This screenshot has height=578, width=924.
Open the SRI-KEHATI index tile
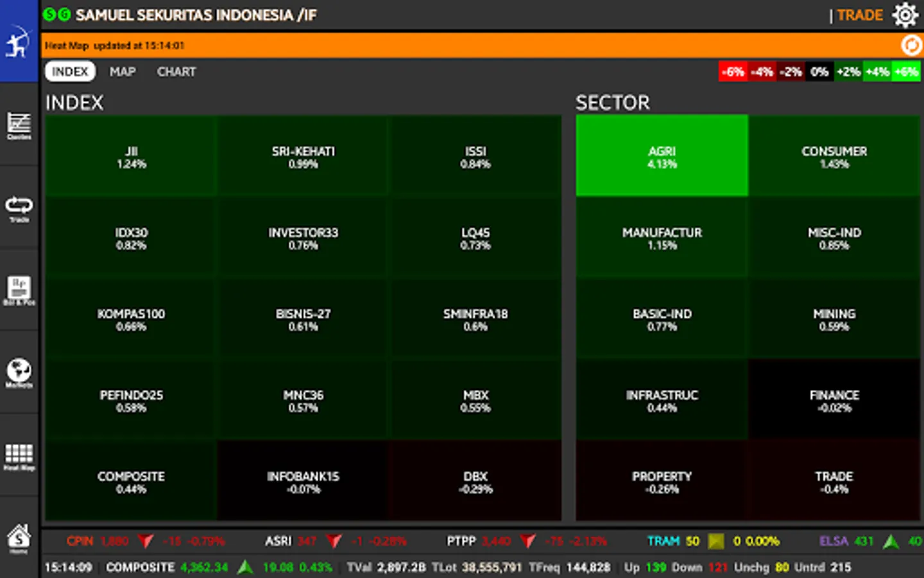coord(303,155)
